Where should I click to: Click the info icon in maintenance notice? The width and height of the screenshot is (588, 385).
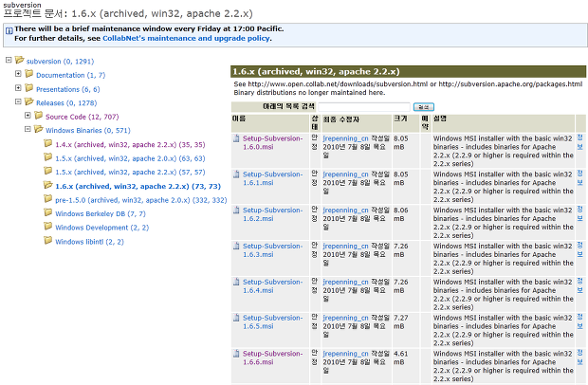click(x=9, y=30)
